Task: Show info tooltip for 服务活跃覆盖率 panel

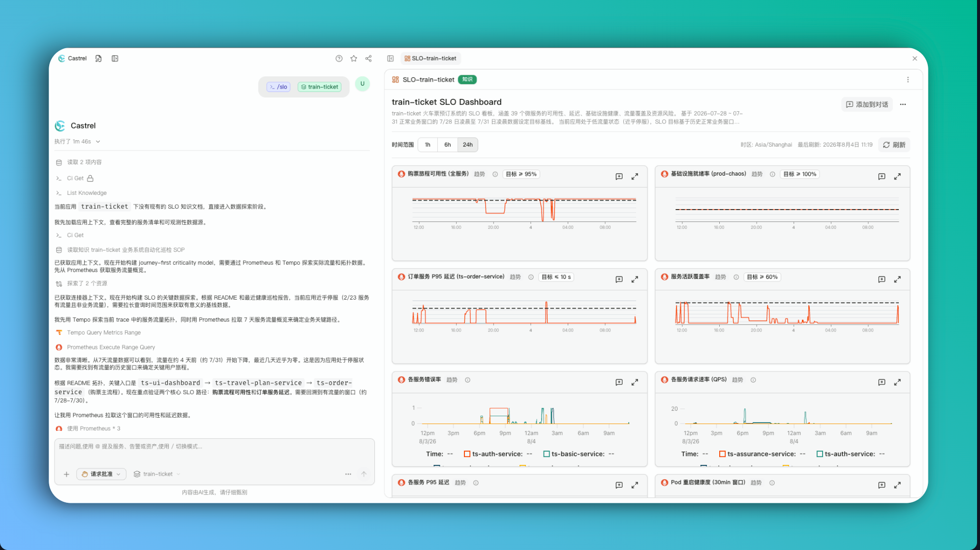Action: [736, 277]
